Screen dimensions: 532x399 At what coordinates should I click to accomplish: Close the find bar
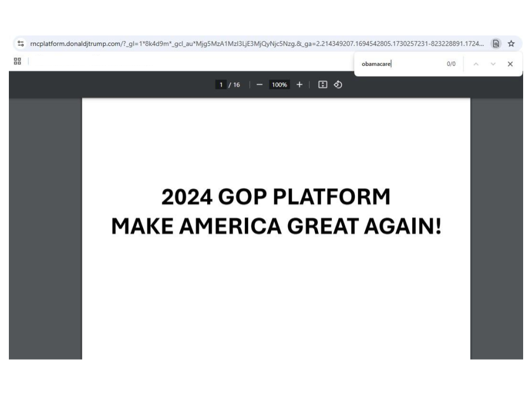pos(510,64)
